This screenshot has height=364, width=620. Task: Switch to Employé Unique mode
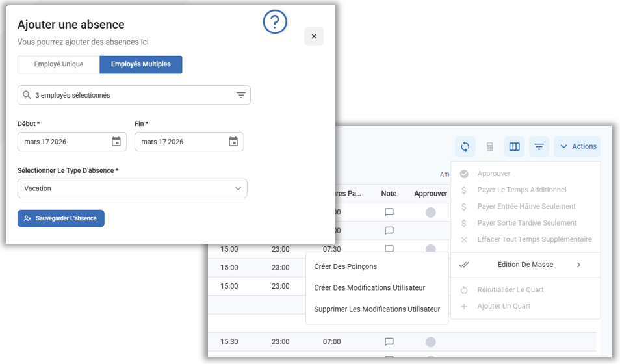(x=58, y=64)
